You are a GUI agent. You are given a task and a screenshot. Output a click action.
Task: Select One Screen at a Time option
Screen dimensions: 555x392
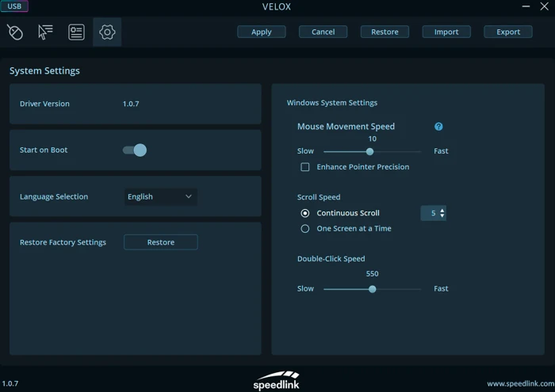[x=304, y=229]
